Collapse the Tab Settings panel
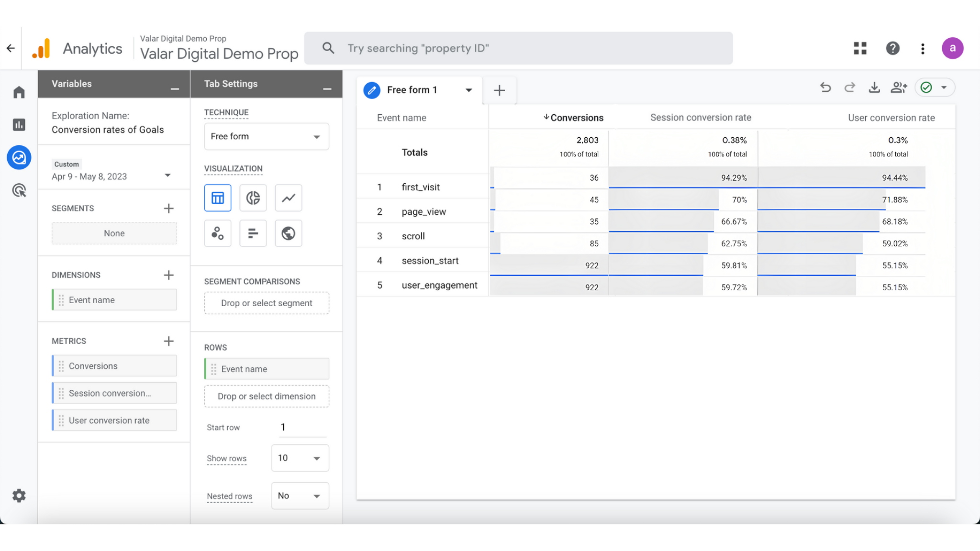 click(327, 89)
